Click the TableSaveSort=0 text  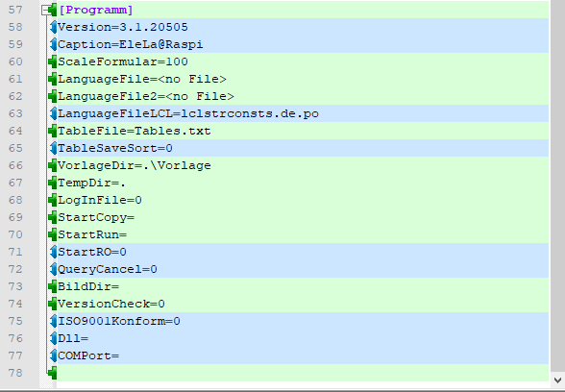(x=115, y=148)
